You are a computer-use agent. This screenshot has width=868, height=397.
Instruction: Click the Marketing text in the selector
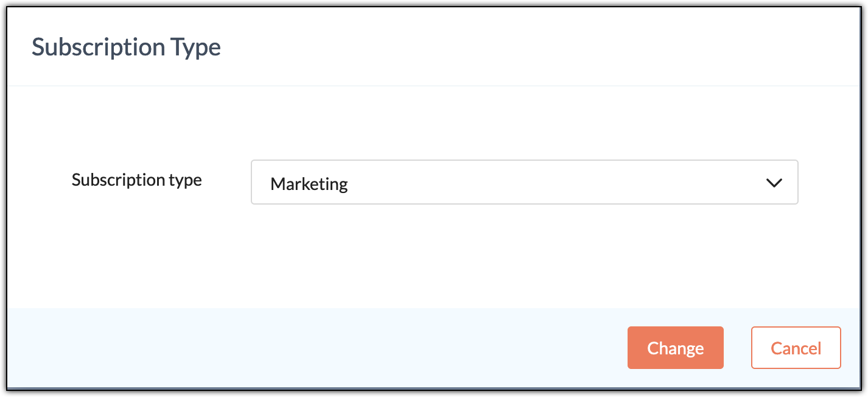click(x=309, y=184)
